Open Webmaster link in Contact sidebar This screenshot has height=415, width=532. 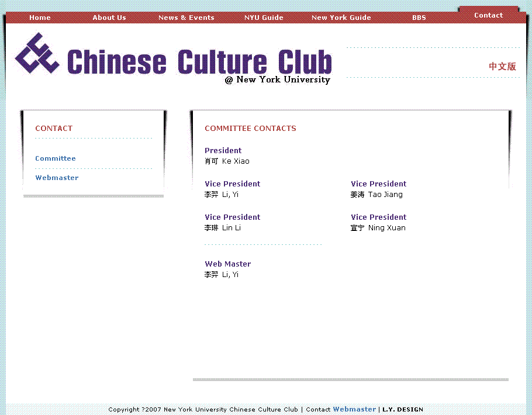[x=57, y=178]
